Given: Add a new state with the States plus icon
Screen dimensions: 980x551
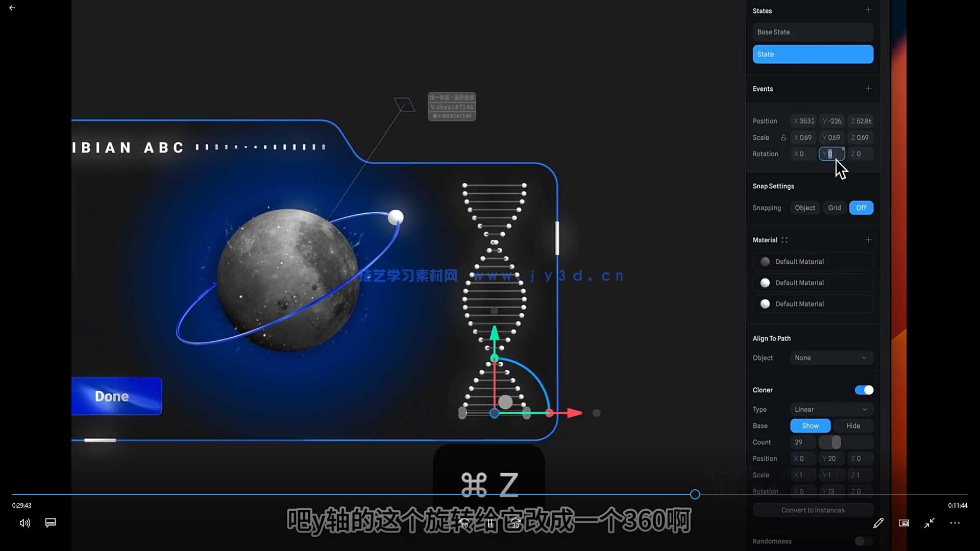Looking at the screenshot, I should pyautogui.click(x=869, y=10).
